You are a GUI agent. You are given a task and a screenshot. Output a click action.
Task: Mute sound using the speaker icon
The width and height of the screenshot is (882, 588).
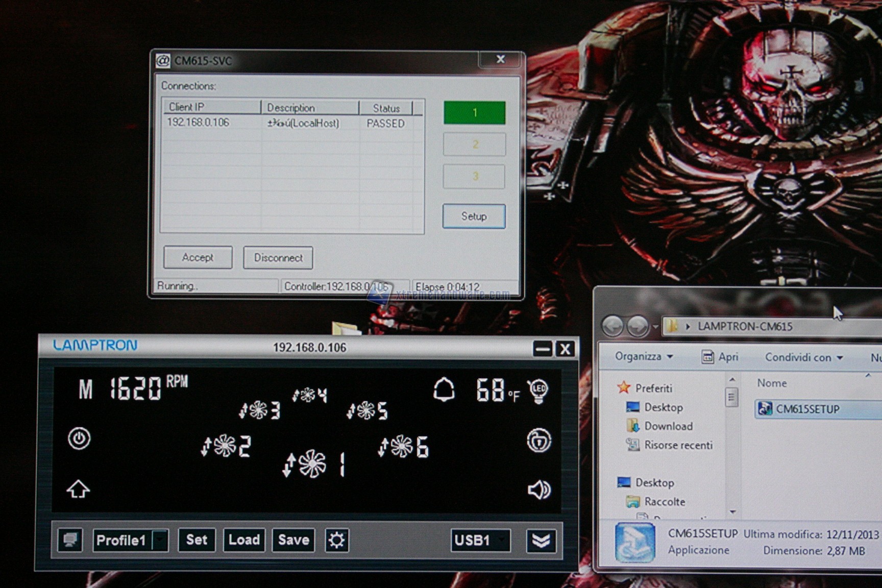(538, 490)
